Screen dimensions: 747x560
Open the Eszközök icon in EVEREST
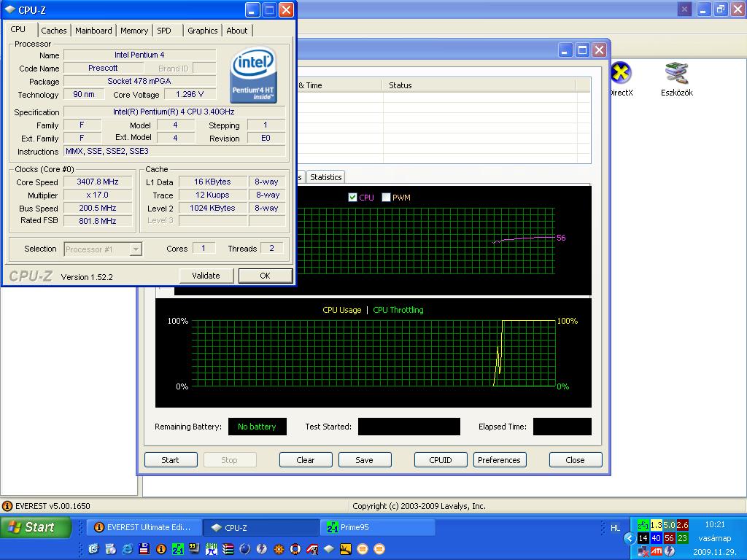pyautogui.click(x=676, y=79)
